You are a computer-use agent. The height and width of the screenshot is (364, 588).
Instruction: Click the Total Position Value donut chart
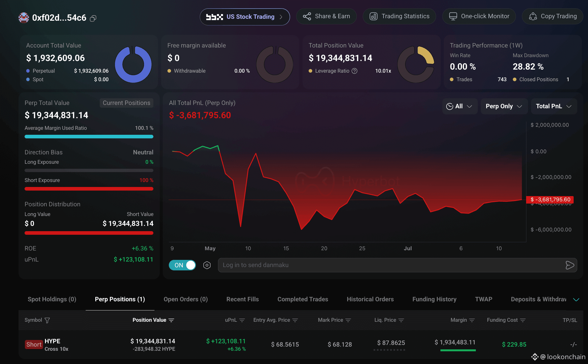(x=416, y=64)
